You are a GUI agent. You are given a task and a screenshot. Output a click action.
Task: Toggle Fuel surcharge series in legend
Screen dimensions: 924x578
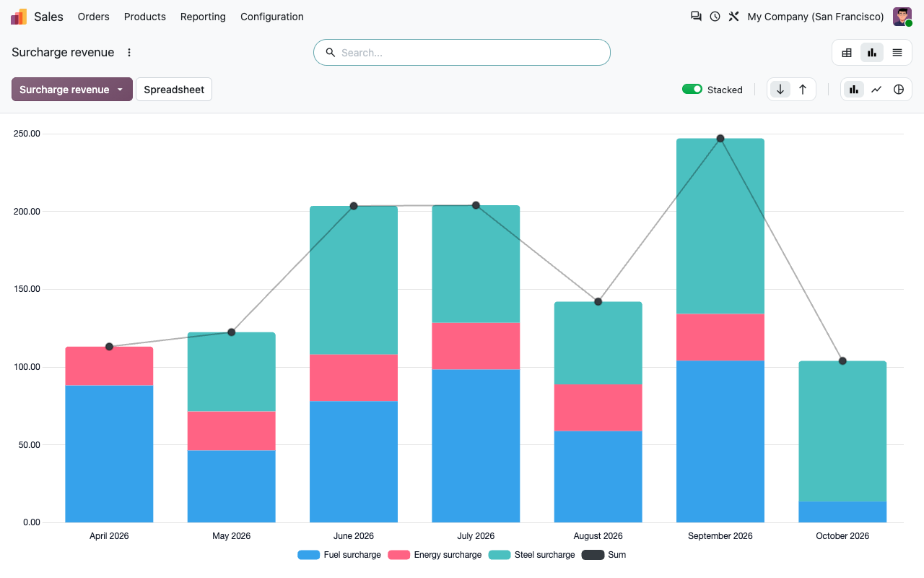tap(339, 555)
